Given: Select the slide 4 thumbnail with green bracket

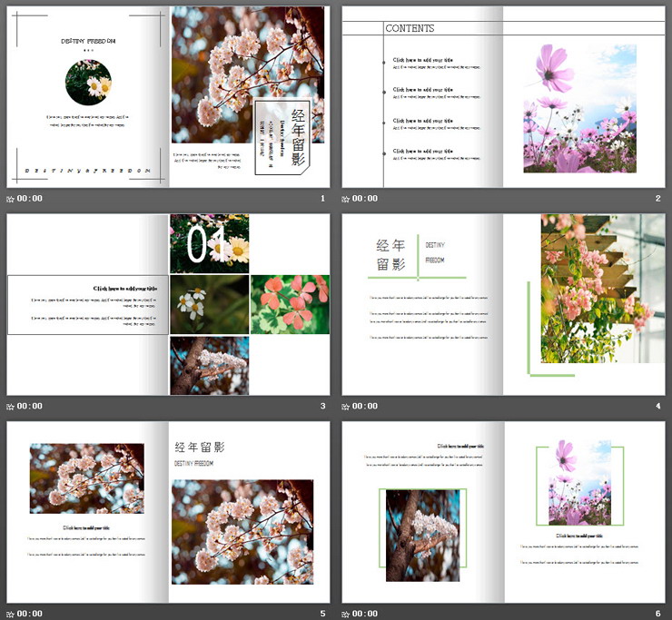Looking at the screenshot, I should [503, 304].
